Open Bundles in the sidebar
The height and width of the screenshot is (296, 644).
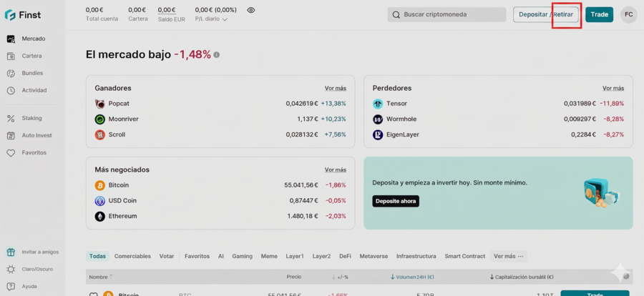coord(32,74)
